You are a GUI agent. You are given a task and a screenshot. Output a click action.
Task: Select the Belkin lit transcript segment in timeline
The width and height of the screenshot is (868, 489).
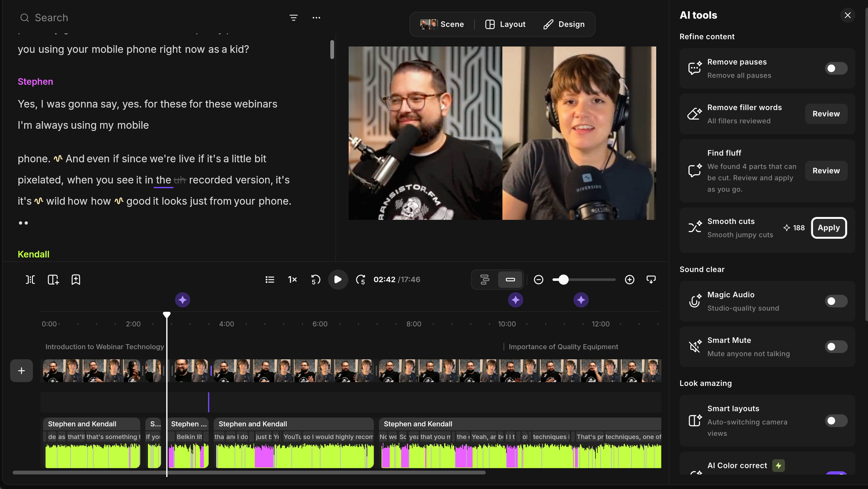click(x=189, y=437)
